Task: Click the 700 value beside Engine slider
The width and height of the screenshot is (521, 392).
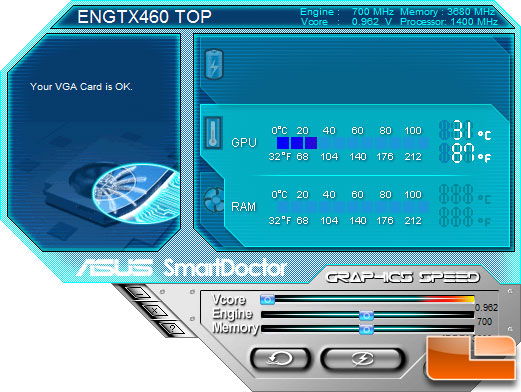Action: [x=484, y=322]
